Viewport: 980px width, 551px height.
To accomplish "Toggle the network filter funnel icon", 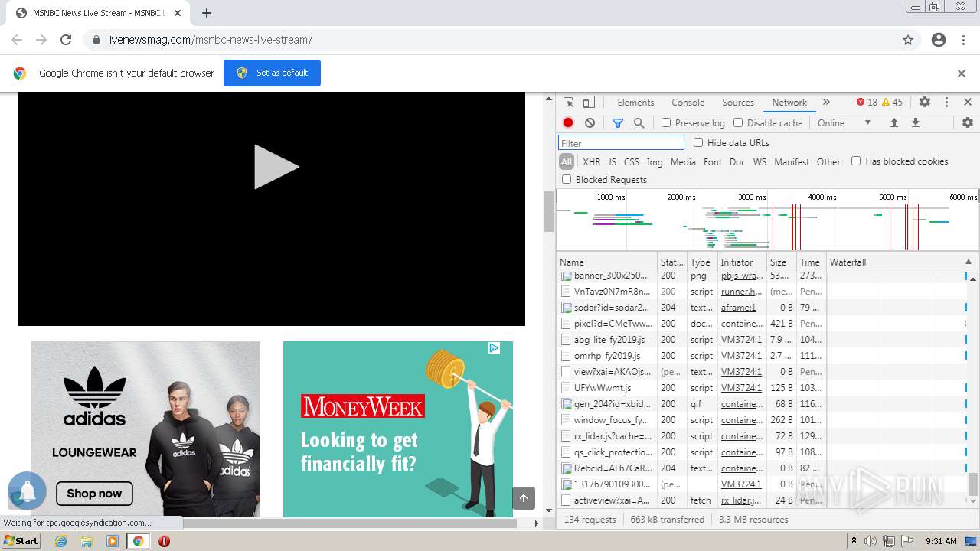I will (x=618, y=122).
